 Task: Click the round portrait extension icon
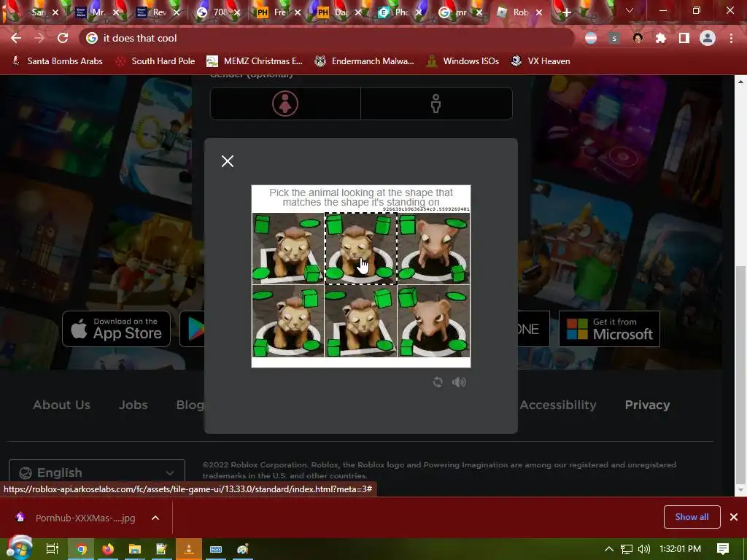coord(638,38)
